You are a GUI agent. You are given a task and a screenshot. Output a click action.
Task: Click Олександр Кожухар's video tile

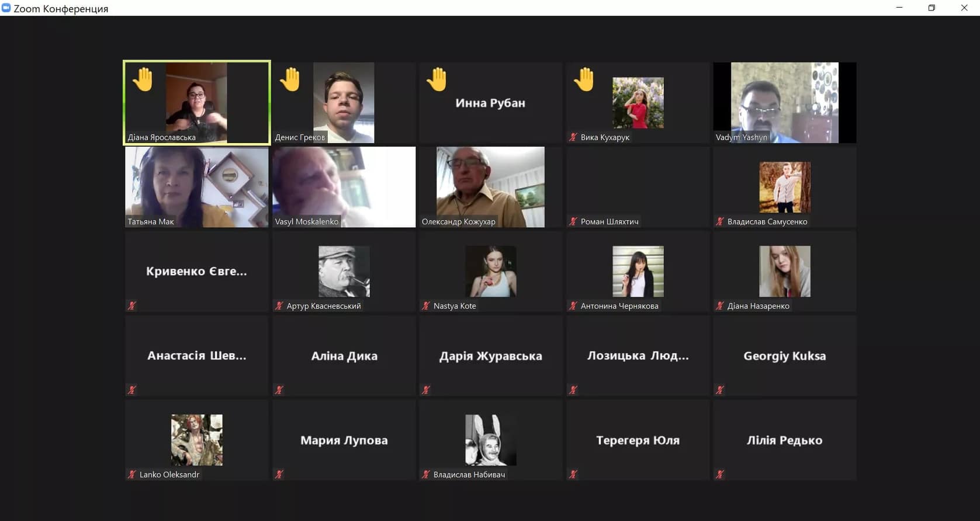click(490, 186)
